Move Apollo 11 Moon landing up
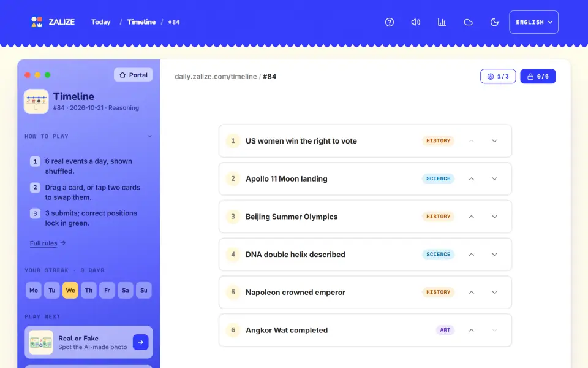This screenshot has height=368, width=588. click(x=472, y=178)
